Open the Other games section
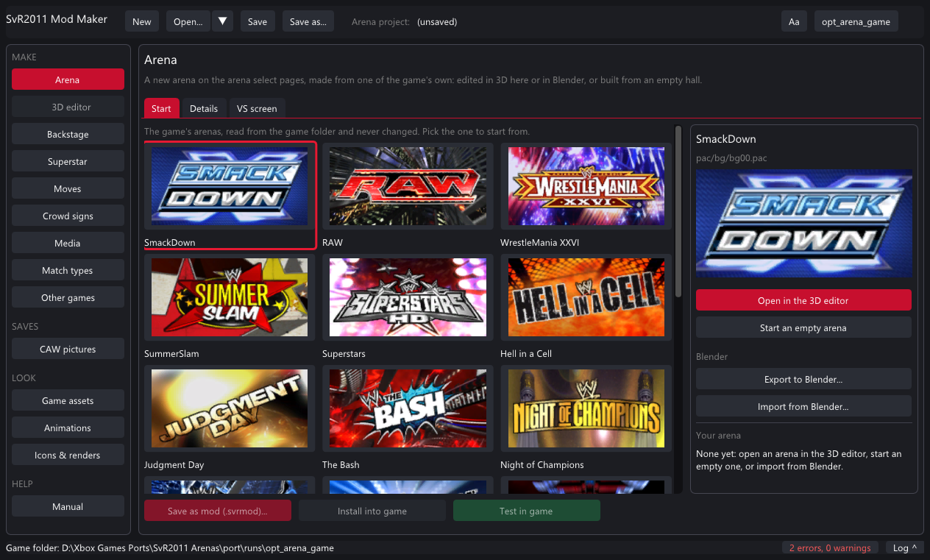The image size is (930, 560). pyautogui.click(x=68, y=297)
